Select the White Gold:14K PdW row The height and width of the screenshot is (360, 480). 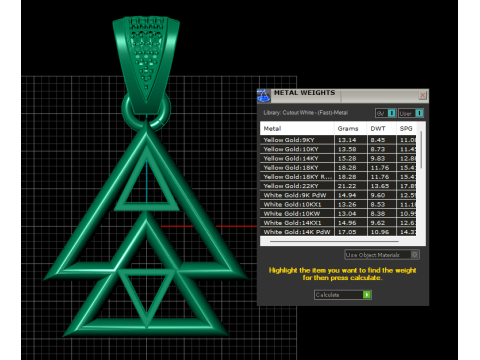point(338,232)
